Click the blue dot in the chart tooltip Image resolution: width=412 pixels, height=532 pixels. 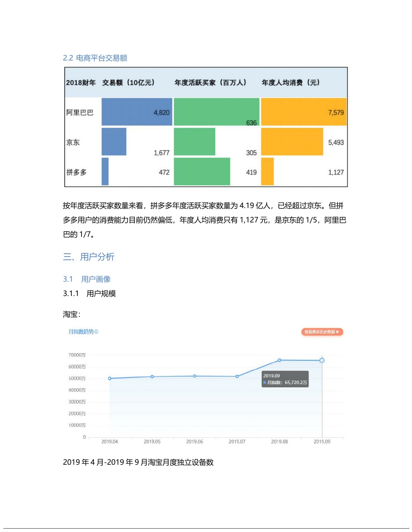pos(265,383)
